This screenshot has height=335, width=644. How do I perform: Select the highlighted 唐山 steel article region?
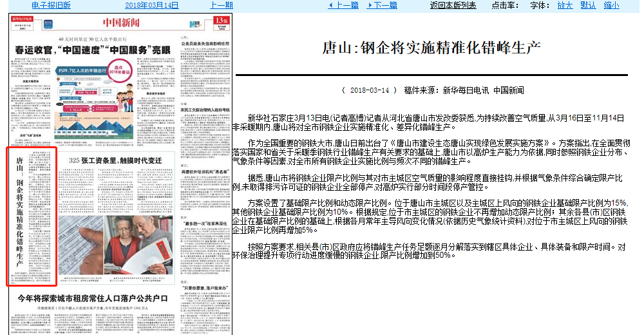click(x=32, y=216)
